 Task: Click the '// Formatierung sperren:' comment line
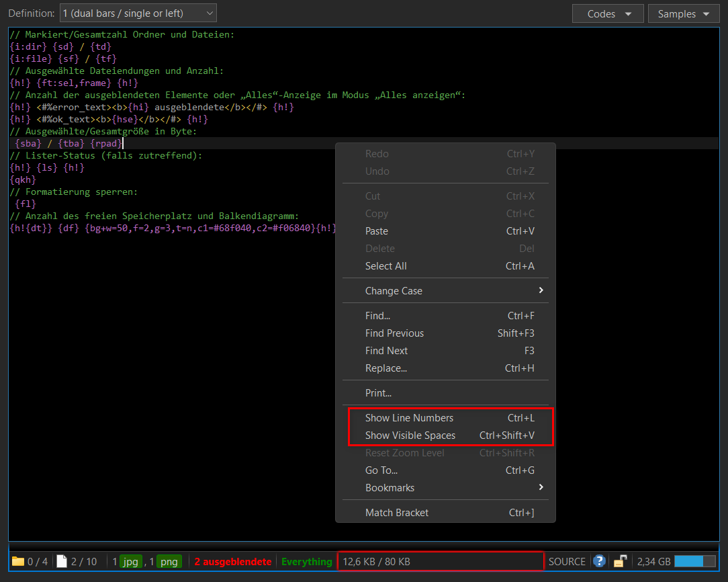tap(74, 192)
